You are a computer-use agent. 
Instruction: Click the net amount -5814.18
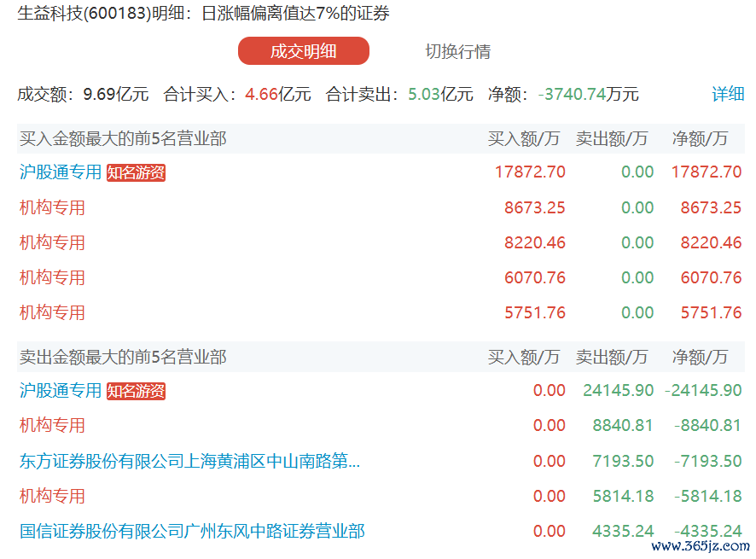707,496
